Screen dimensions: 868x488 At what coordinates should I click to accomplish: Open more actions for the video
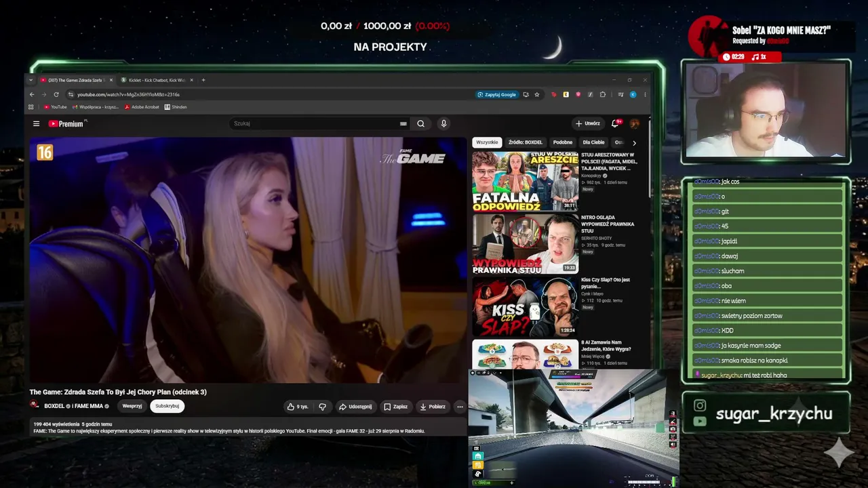[460, 407]
